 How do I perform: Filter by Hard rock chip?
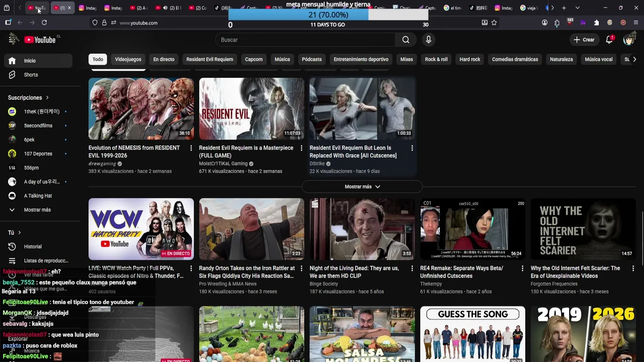click(x=469, y=59)
